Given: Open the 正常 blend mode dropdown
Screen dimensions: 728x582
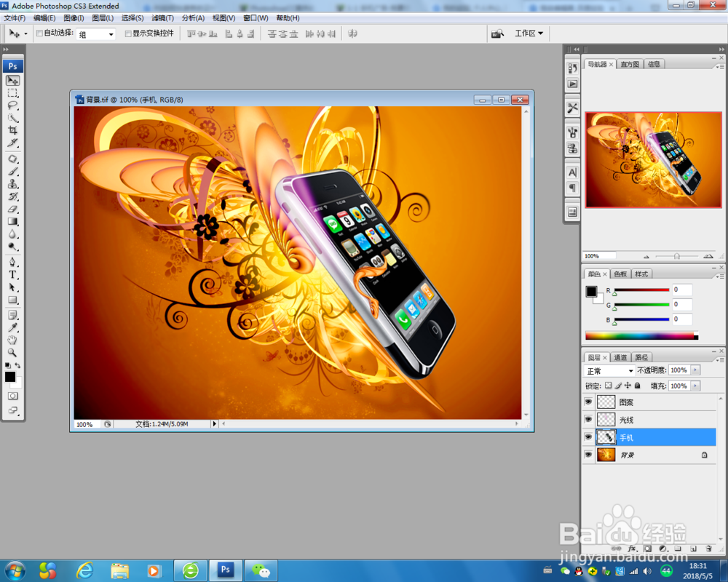Looking at the screenshot, I should pos(609,371).
